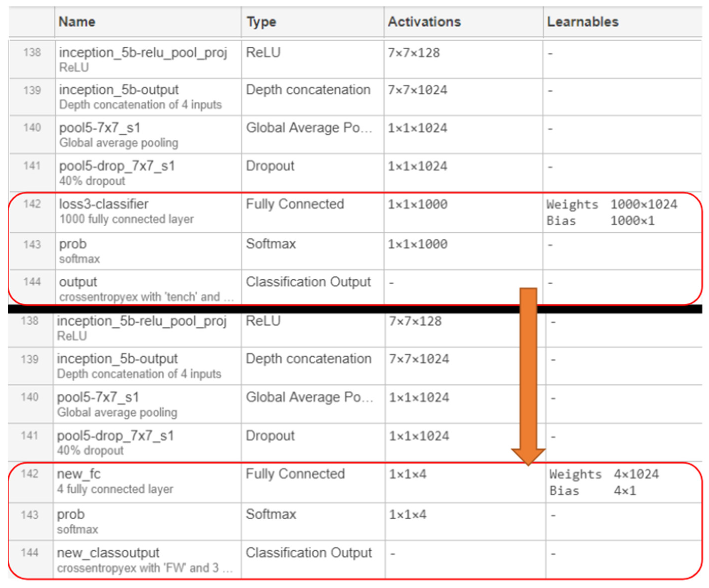Select the new_fc layer name

79,474
